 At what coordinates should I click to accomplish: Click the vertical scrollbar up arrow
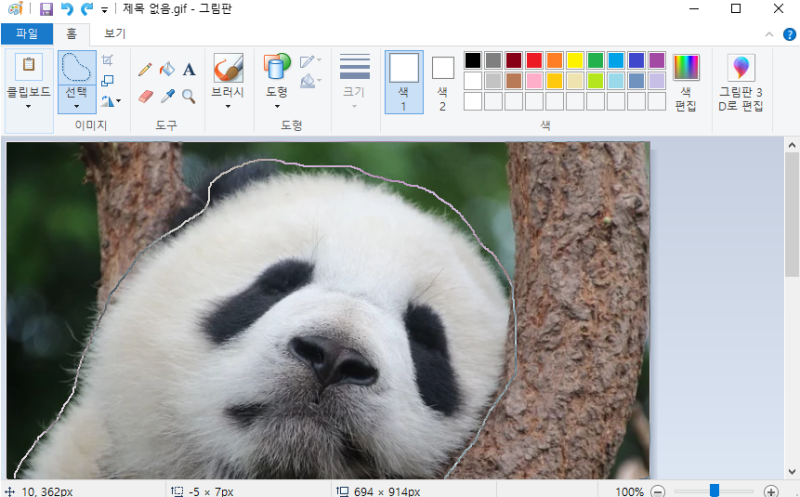coord(792,145)
